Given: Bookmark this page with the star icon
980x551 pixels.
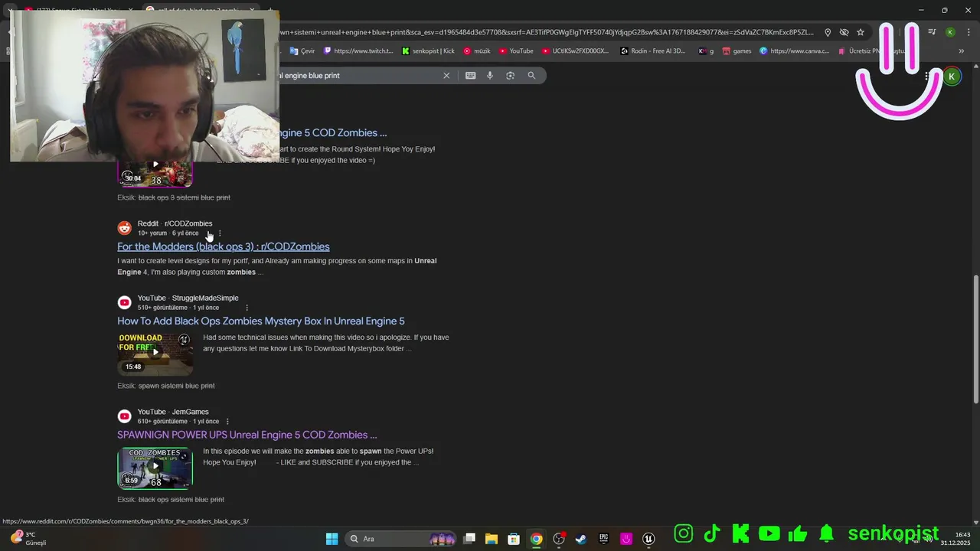Looking at the screenshot, I should 861,32.
